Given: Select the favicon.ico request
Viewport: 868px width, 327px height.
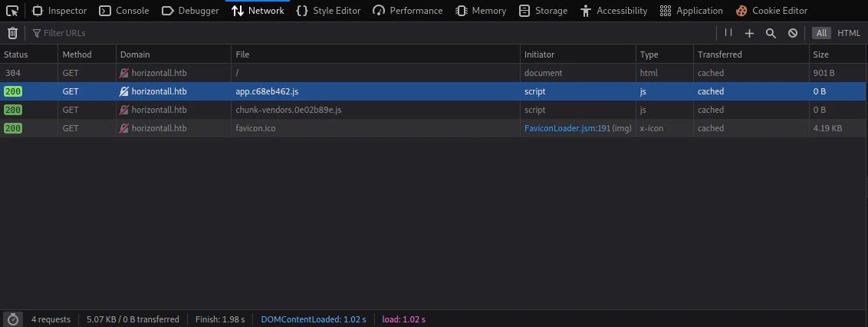Looking at the screenshot, I should [x=433, y=128].
